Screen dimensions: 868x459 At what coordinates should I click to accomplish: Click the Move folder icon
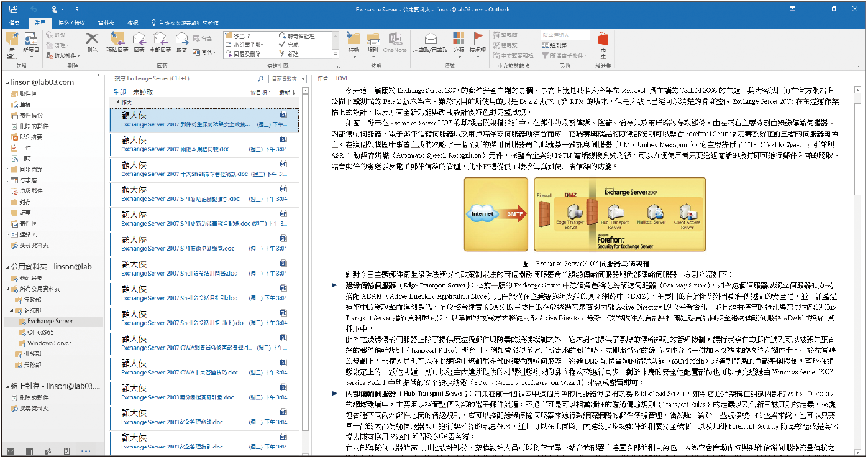tap(354, 39)
